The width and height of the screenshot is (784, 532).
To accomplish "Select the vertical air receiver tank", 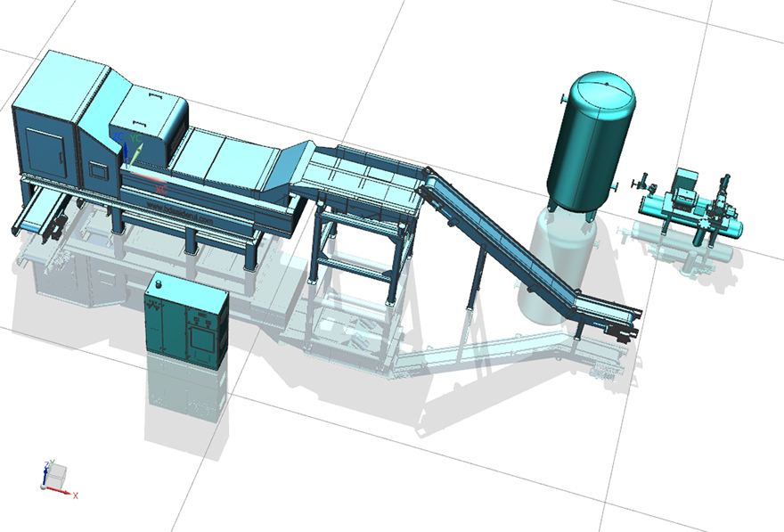I will [x=588, y=143].
